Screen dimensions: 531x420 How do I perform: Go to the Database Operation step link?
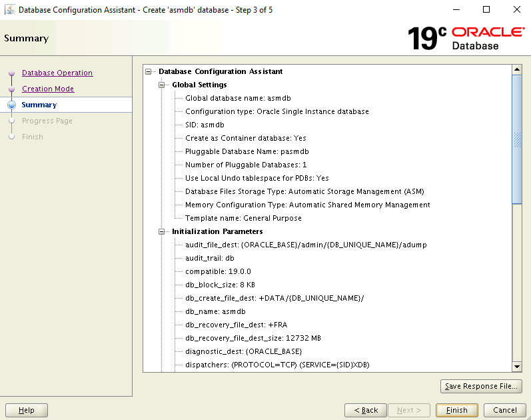tap(57, 73)
